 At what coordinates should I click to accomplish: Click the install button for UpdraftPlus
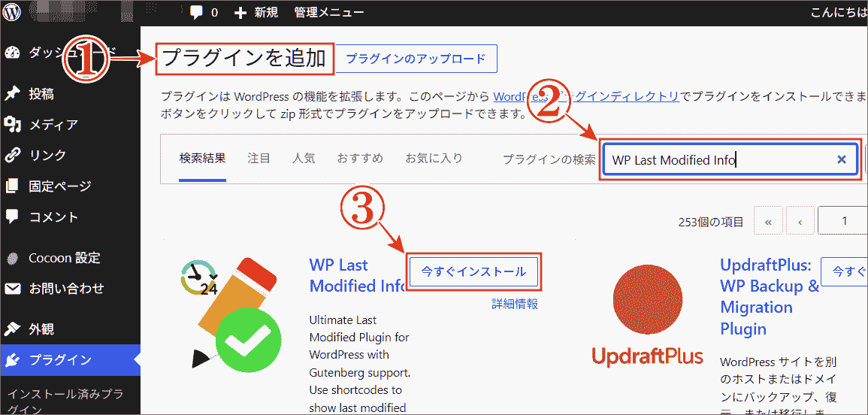[845, 271]
